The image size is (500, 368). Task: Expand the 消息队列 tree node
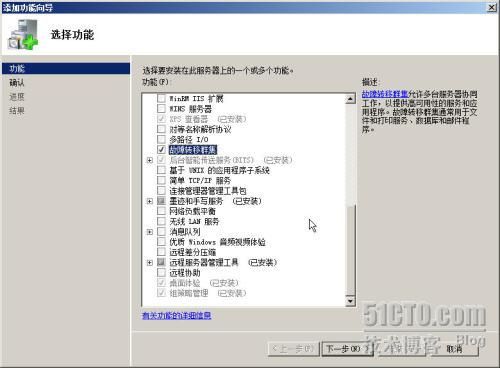(x=150, y=232)
